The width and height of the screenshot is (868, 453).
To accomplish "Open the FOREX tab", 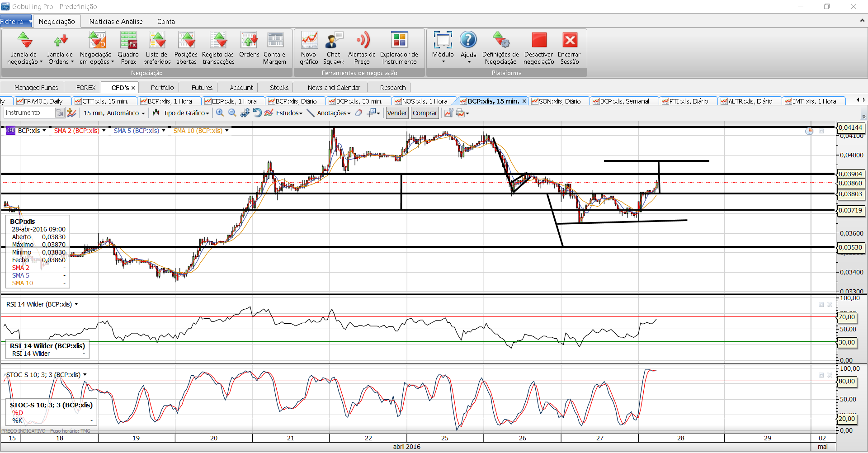I will pyautogui.click(x=86, y=88).
